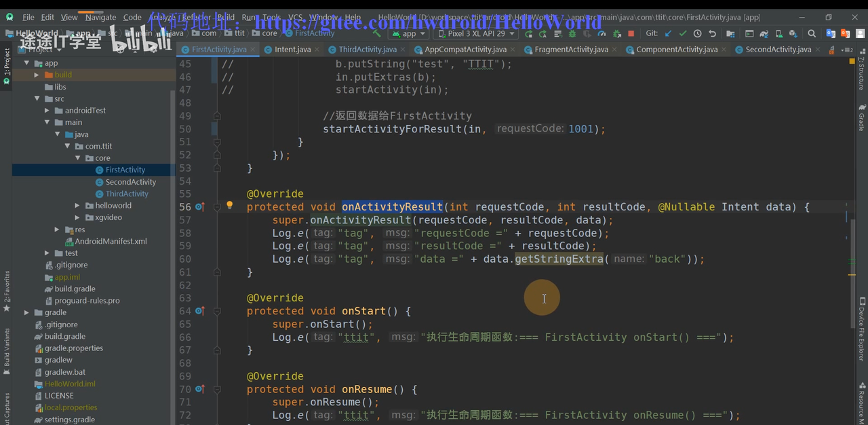
Task: Click the yellow intention lightbulb icon
Action: (229, 205)
